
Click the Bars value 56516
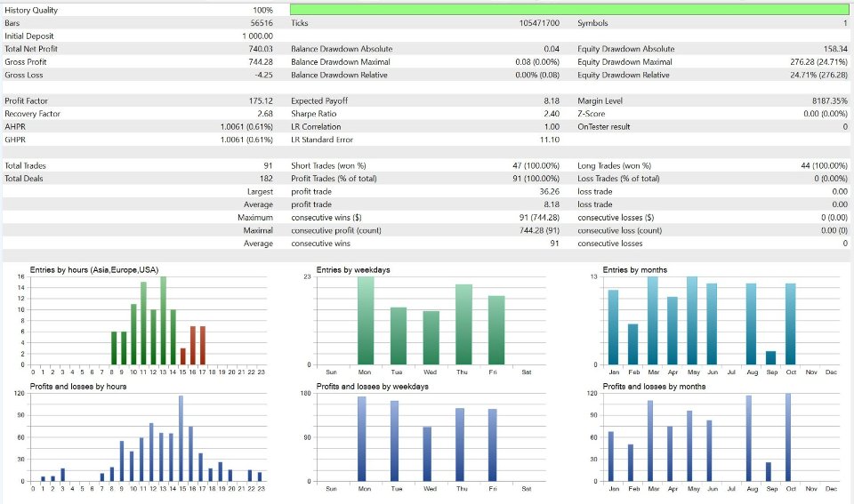tap(262, 23)
